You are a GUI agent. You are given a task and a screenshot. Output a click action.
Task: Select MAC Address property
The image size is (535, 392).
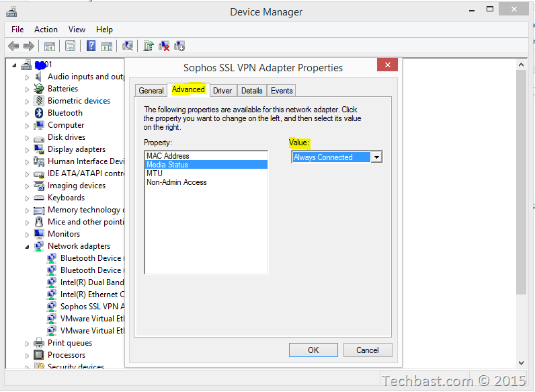point(206,156)
